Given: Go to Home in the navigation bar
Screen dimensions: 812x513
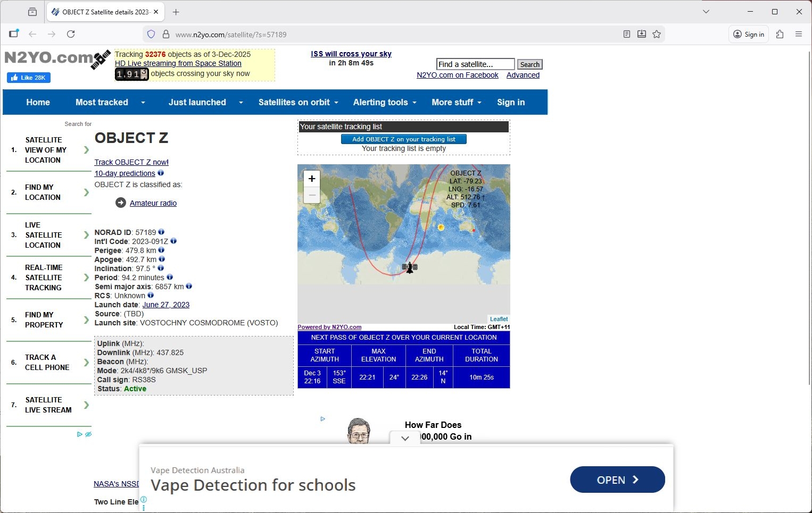Looking at the screenshot, I should click(38, 102).
